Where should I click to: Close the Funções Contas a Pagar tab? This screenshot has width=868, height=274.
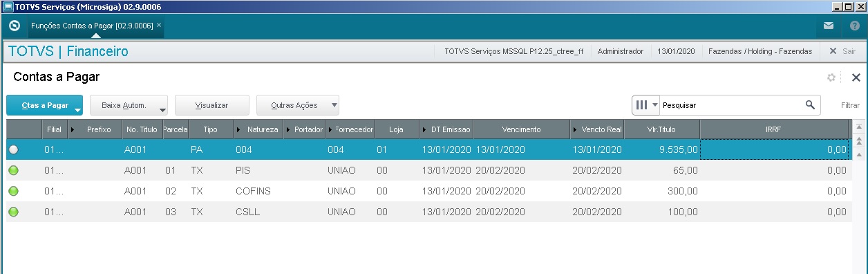tap(159, 25)
